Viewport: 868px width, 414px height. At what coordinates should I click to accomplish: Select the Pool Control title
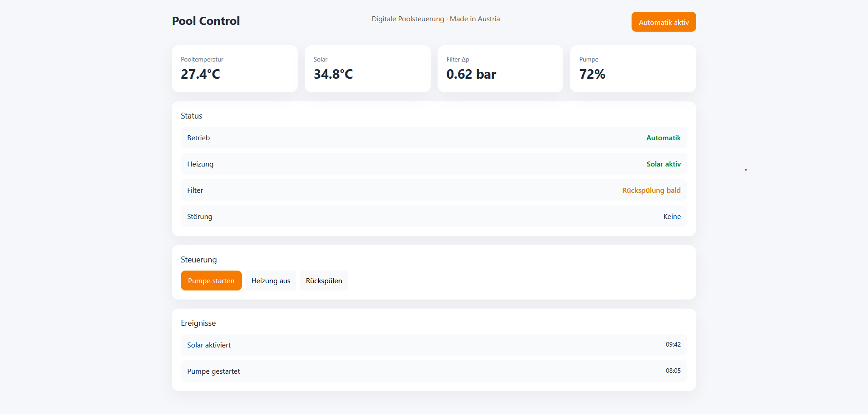click(x=206, y=21)
